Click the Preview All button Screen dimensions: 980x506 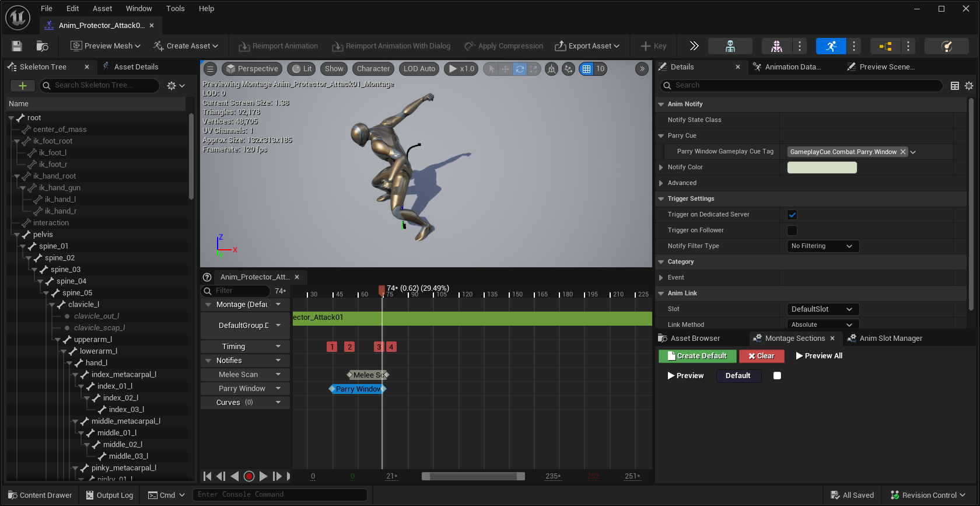click(819, 356)
